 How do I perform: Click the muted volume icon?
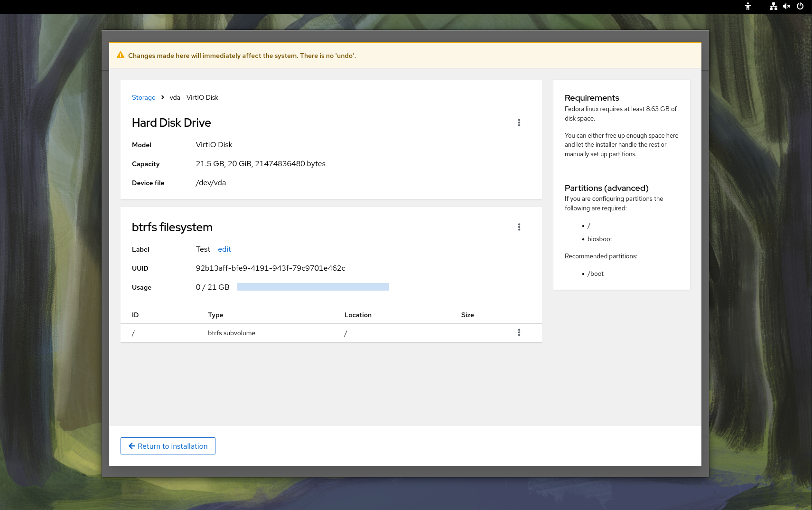pyautogui.click(x=786, y=6)
